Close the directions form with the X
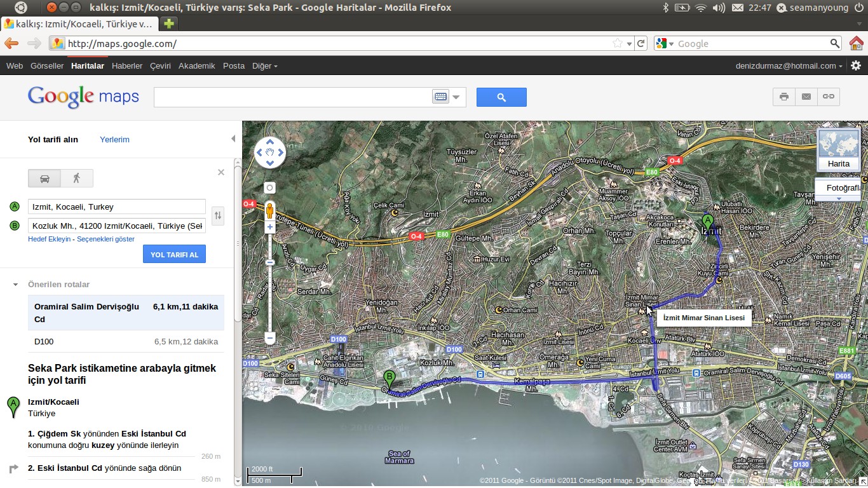 pos(221,172)
